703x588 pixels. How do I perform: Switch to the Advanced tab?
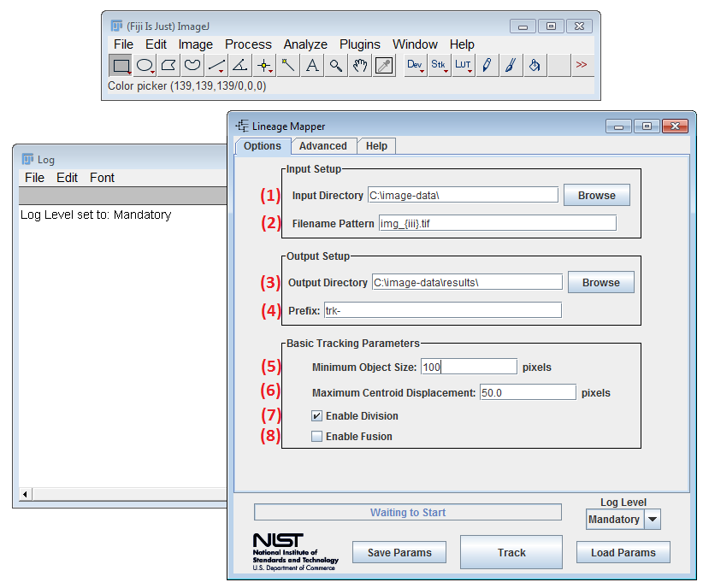click(323, 145)
